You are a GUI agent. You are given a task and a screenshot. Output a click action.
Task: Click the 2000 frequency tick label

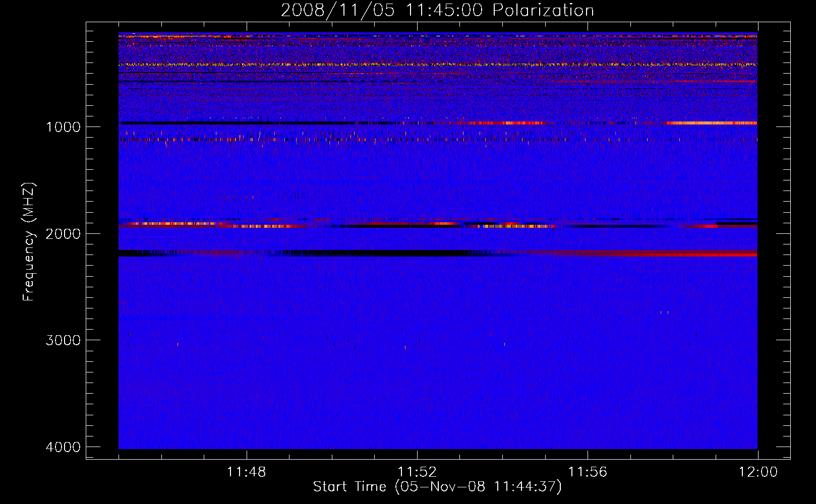pyautogui.click(x=63, y=233)
